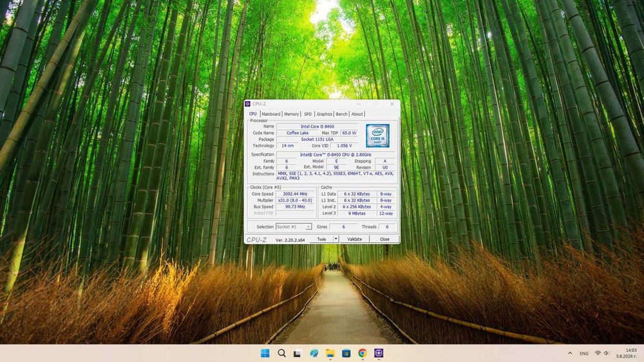
Task: Click the empty Rated FSB field
Action: (295, 213)
